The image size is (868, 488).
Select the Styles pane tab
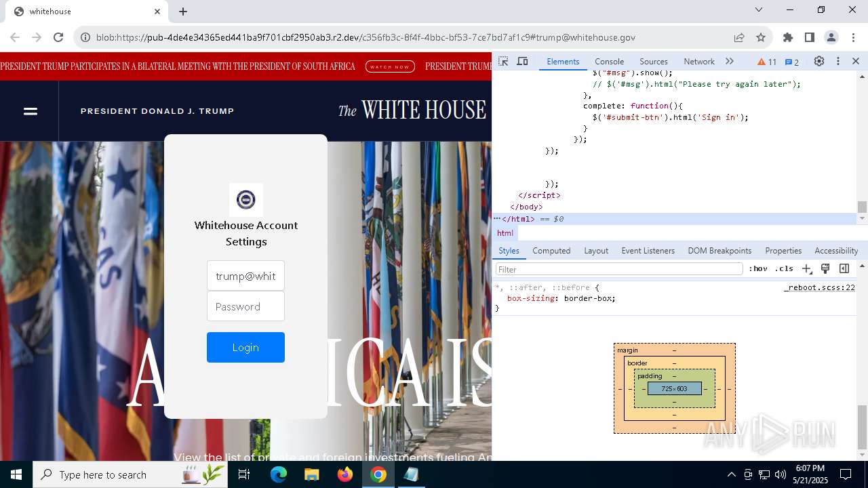tap(509, 250)
